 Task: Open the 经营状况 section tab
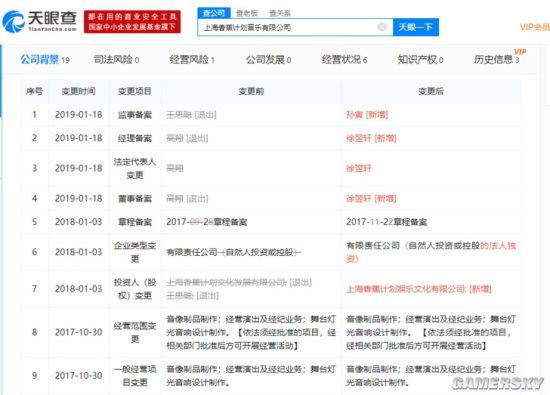pos(344,60)
